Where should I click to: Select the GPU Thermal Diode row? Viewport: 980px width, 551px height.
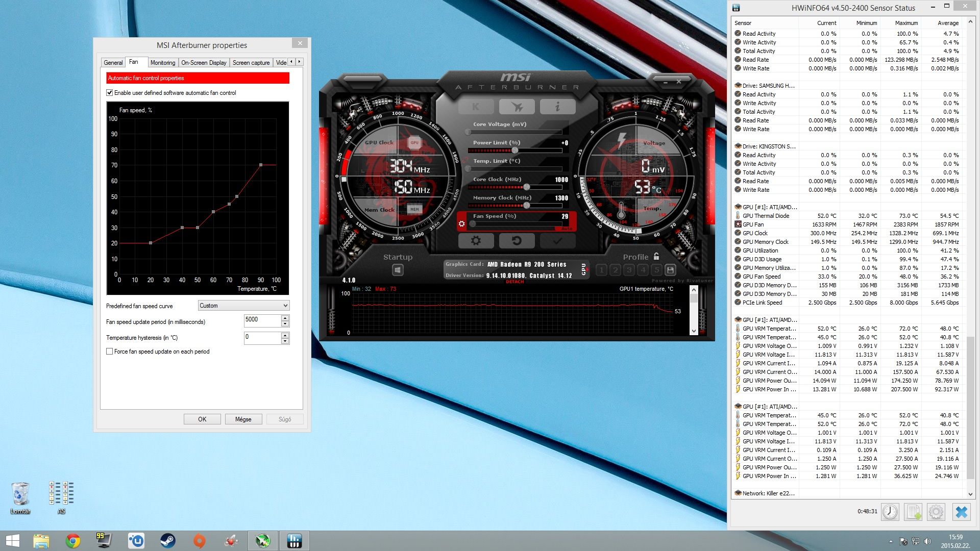(x=847, y=216)
